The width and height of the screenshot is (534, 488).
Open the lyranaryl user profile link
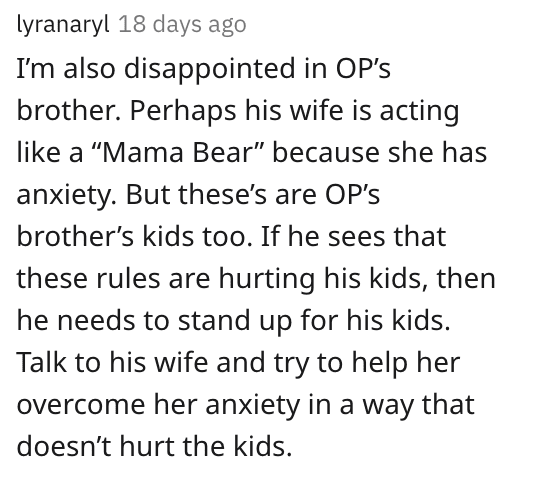tap(63, 25)
